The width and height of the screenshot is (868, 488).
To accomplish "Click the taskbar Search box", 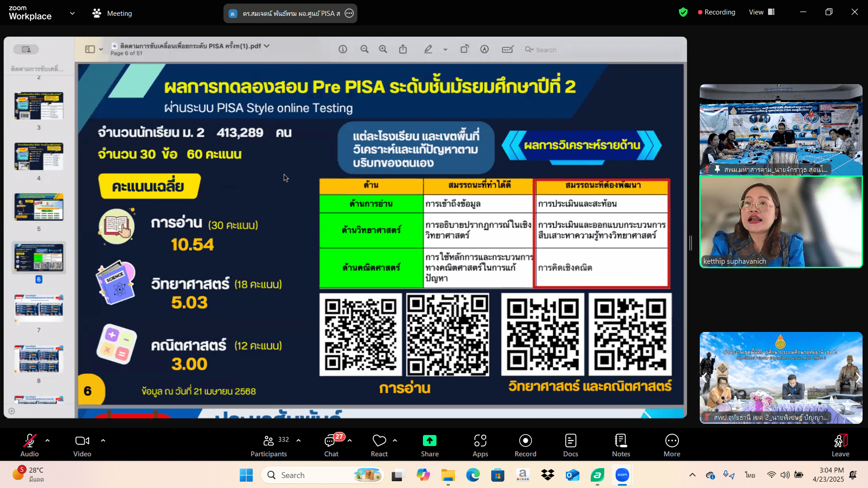I will click(323, 475).
